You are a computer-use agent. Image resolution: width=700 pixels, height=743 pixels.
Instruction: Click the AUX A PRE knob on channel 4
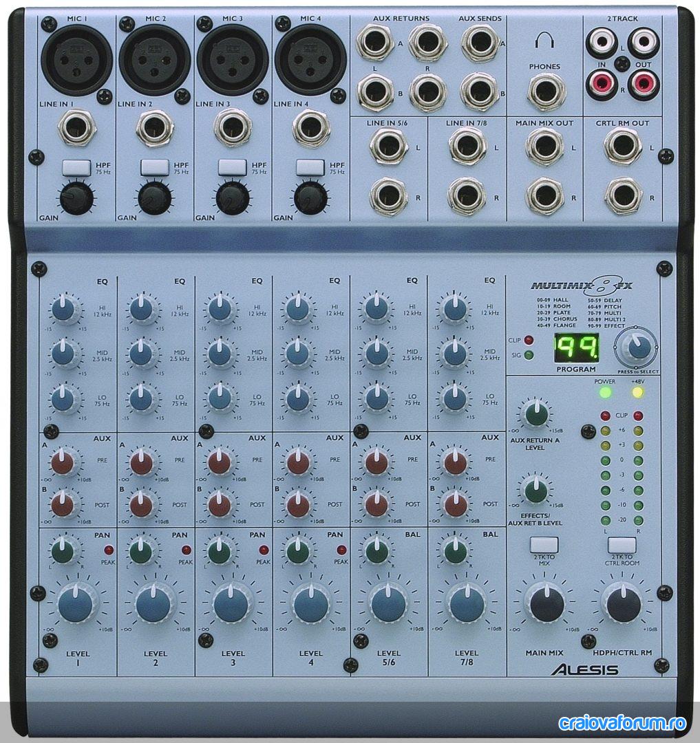298,462
